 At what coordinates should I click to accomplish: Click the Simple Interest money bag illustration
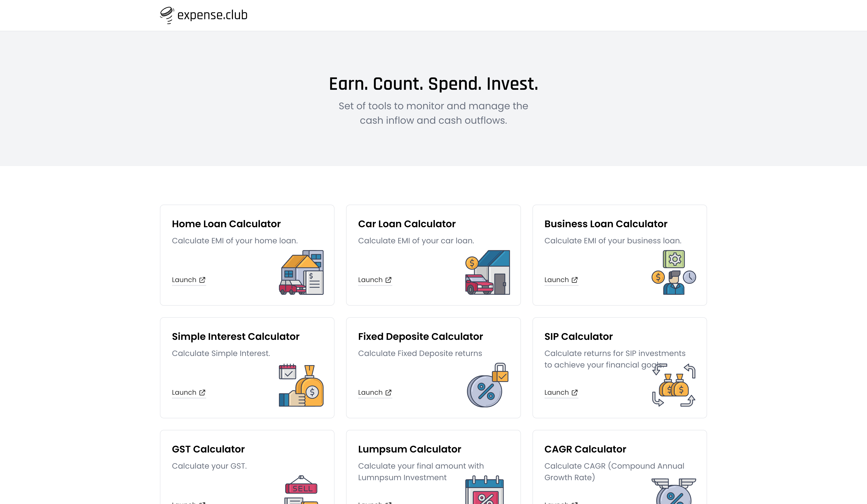coord(301,385)
